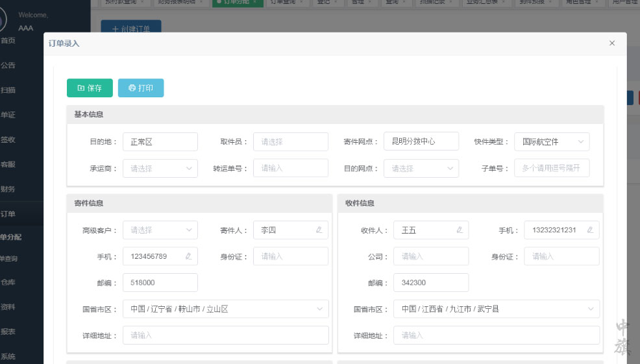This screenshot has width=640, height=364.
Task: Click the green 保存 button
Action: 90,88
